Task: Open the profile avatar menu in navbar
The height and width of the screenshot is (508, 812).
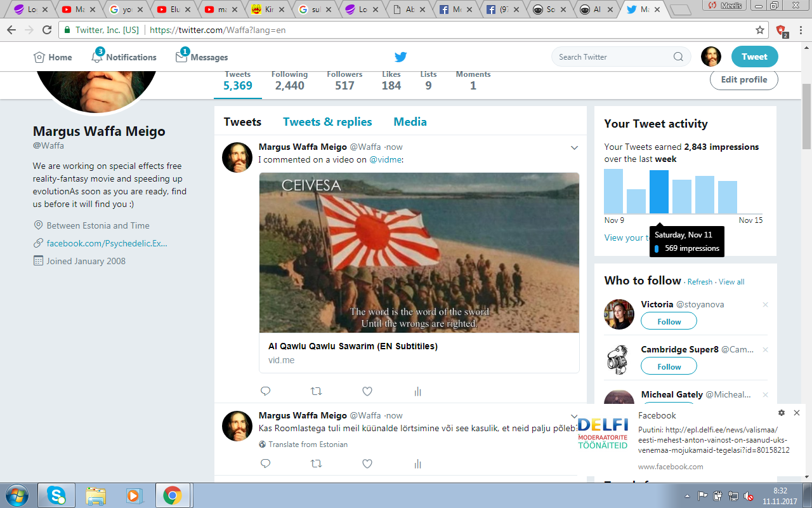Action: (x=711, y=57)
